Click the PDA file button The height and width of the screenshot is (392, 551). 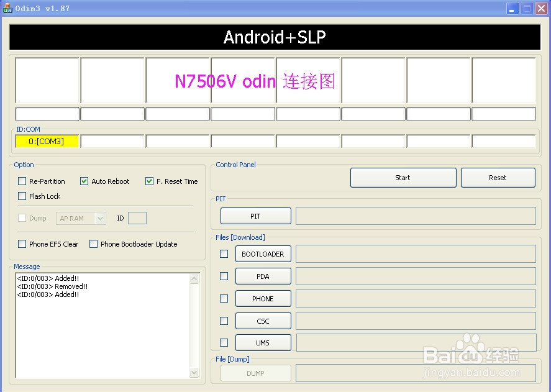click(x=263, y=276)
